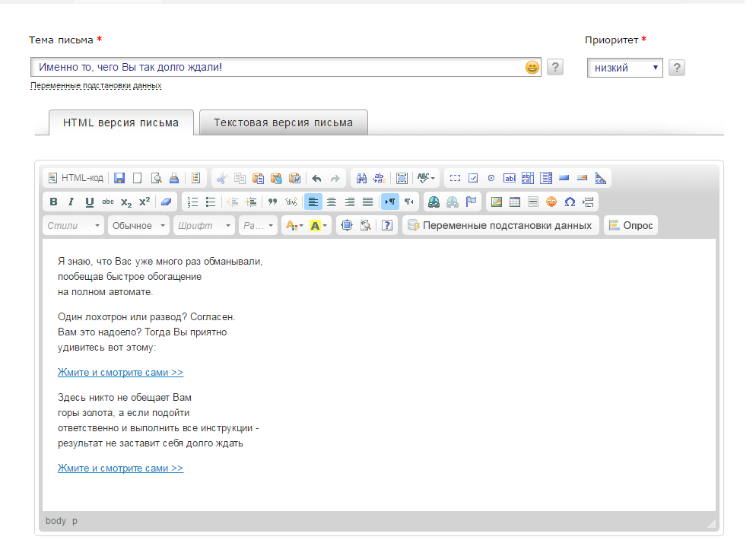The image size is (756, 540).
Task: Insert an Image Button element
Action: [582, 179]
